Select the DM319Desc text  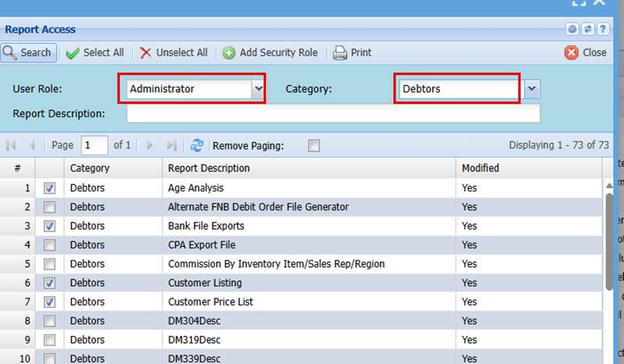(x=194, y=340)
